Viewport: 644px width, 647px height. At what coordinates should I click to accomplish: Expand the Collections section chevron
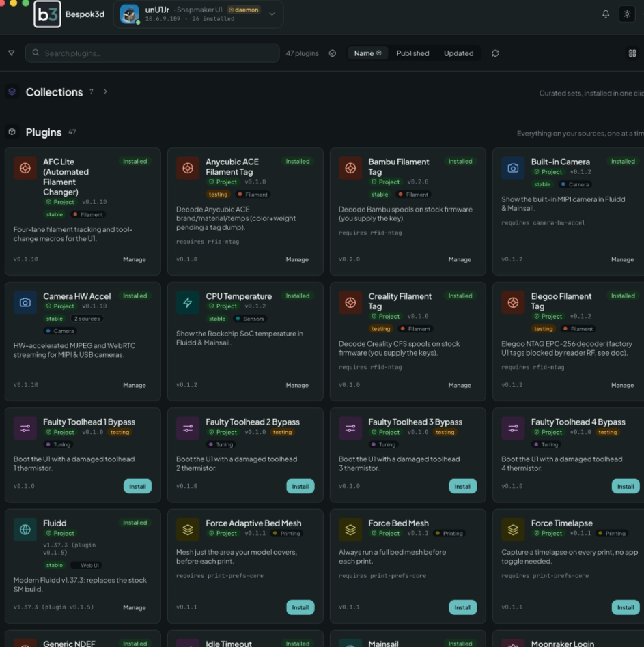coord(105,91)
